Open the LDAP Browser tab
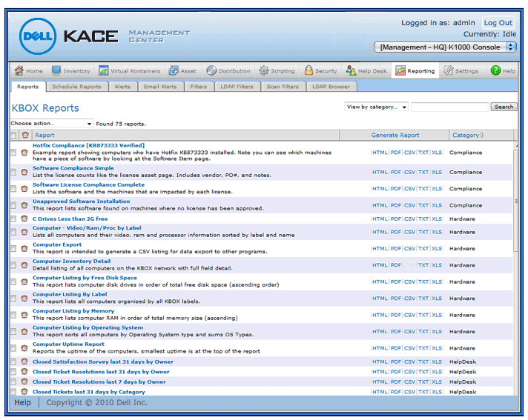 [x=331, y=87]
